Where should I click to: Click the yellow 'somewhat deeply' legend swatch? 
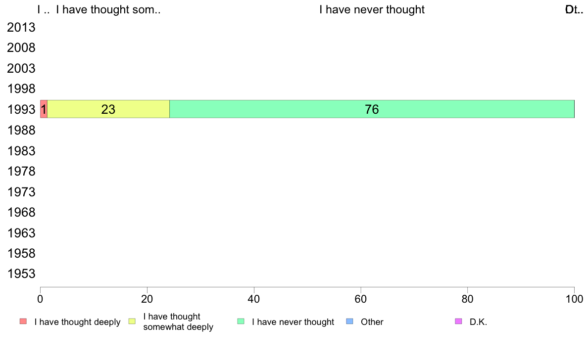pyautogui.click(x=132, y=321)
